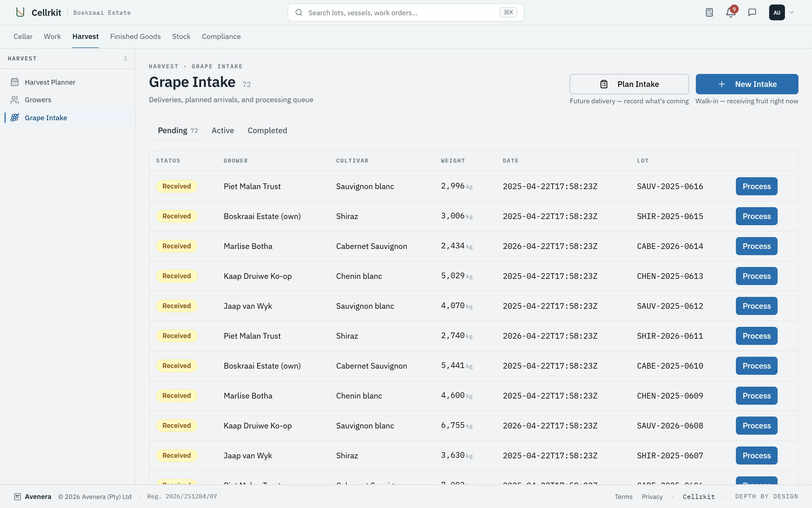Screen dimensions: 812x508
Task: Process lot SAUV-2025-0612
Action: point(756,306)
